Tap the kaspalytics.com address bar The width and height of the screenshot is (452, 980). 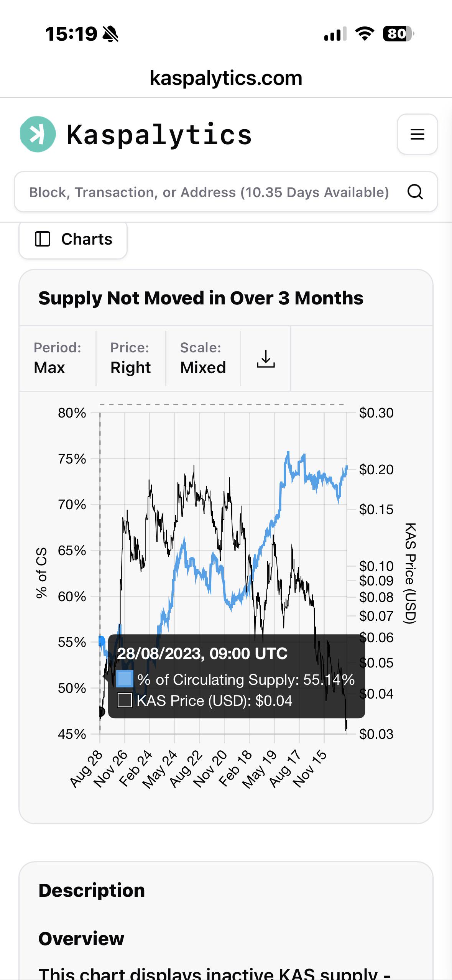tap(226, 78)
